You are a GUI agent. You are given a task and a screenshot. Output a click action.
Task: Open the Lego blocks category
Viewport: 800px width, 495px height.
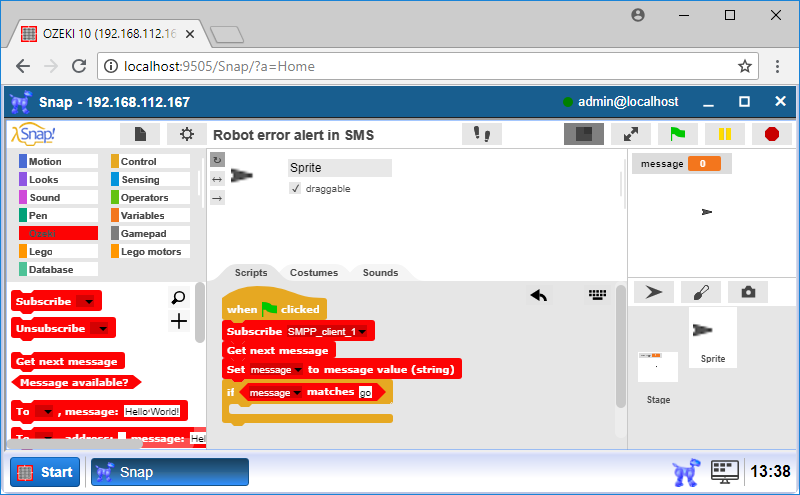click(58, 251)
